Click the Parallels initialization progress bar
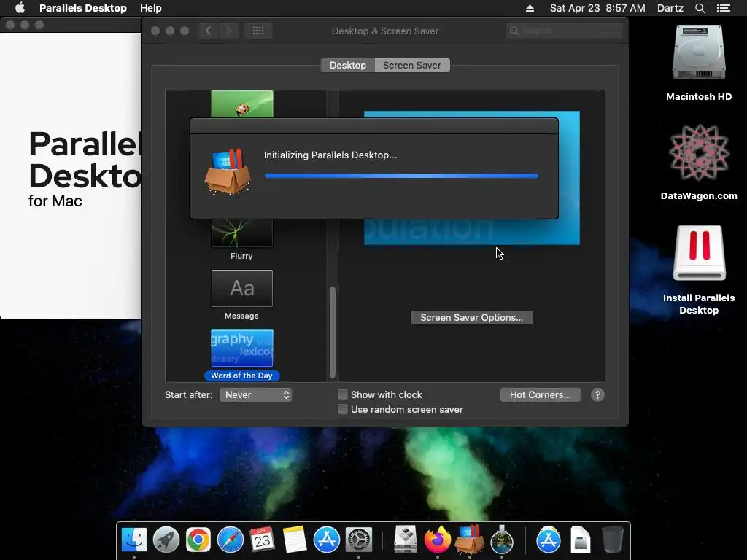747x560 pixels. click(x=401, y=176)
